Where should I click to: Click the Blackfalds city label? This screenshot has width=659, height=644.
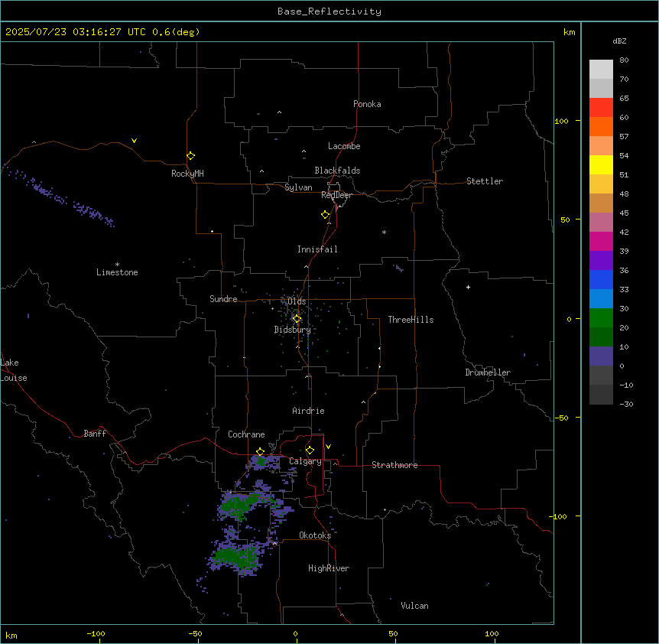[337, 171]
